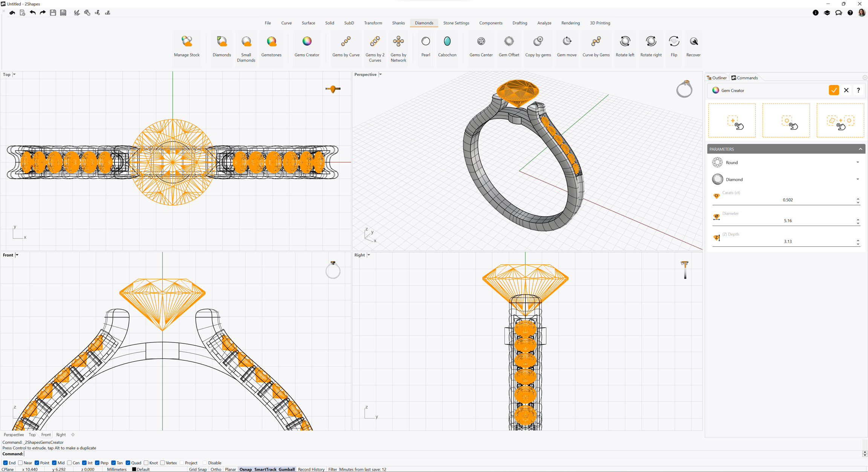Disable the Mid osnap checkbox
Image resolution: width=868 pixels, height=472 pixels.
(55, 463)
